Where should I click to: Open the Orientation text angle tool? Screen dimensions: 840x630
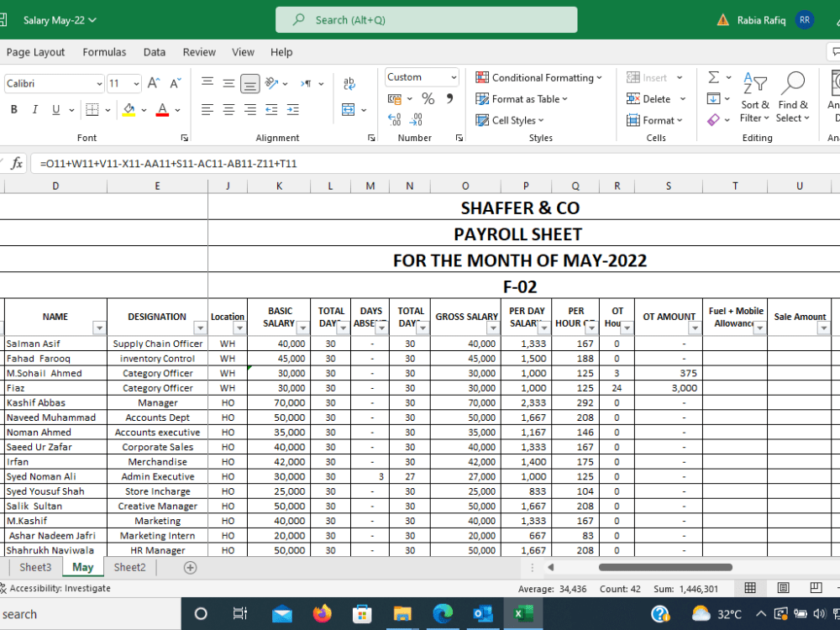pyautogui.click(x=272, y=82)
